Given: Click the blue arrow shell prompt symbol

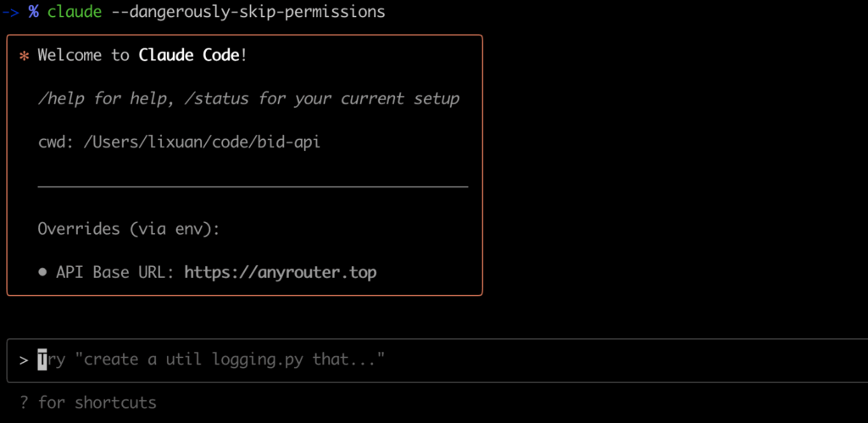Looking at the screenshot, I should tap(11, 12).
